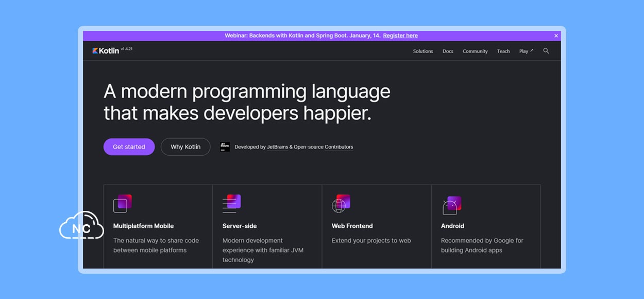Click the Why Kotlin button

(185, 147)
